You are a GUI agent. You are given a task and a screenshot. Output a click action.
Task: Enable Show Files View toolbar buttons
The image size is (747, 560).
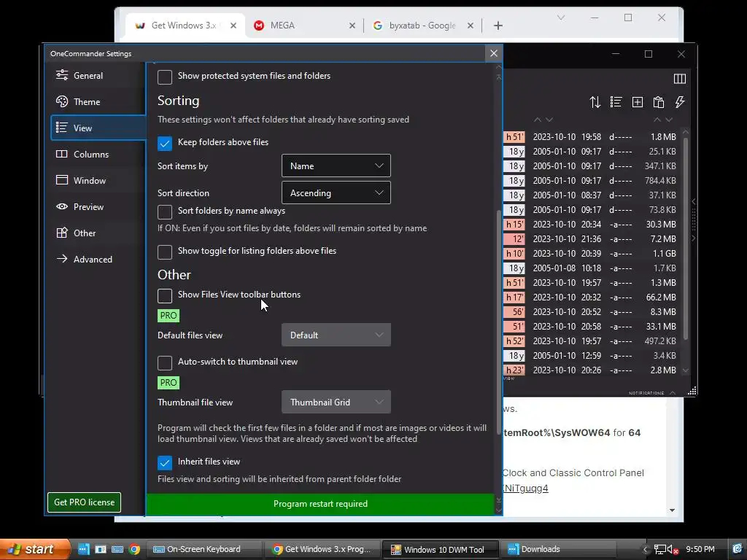(x=165, y=295)
